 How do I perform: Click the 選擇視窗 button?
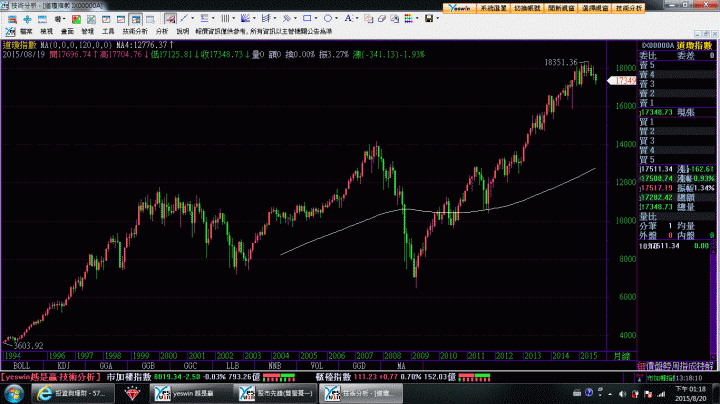pyautogui.click(x=595, y=8)
